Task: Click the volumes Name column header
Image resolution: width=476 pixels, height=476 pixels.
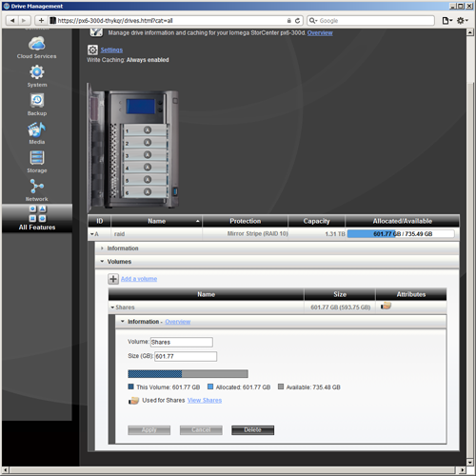Action: 207,294
